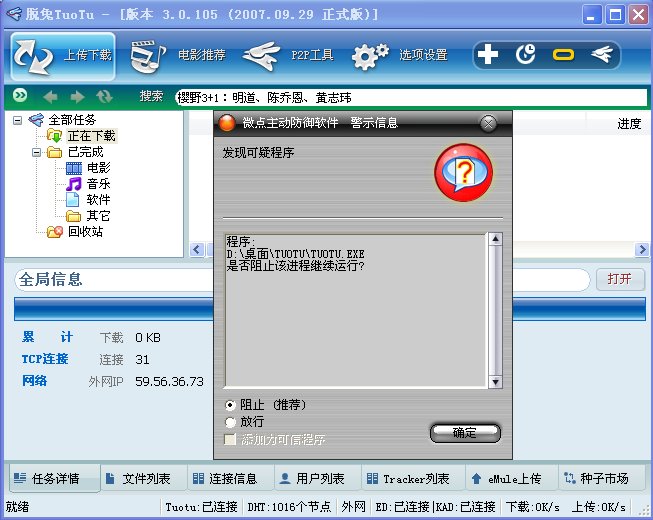Switch to the 任务详情 tab
The image size is (653, 520).
[55, 478]
